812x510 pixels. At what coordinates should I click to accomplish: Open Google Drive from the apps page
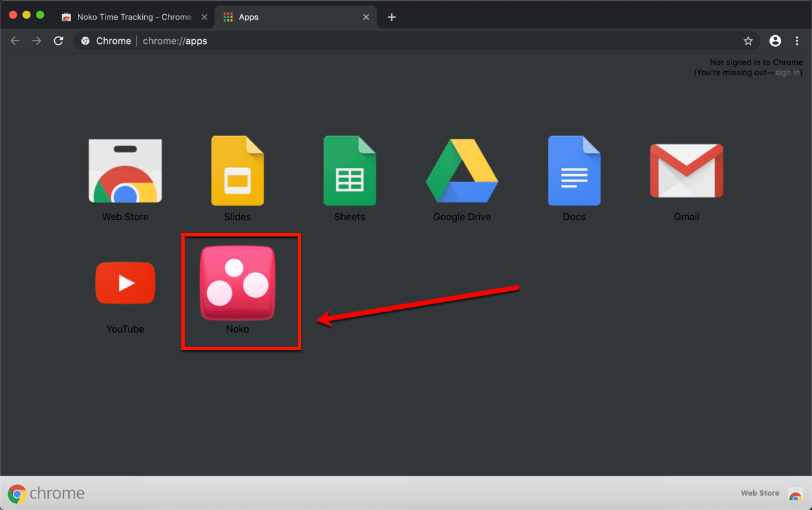[462, 170]
